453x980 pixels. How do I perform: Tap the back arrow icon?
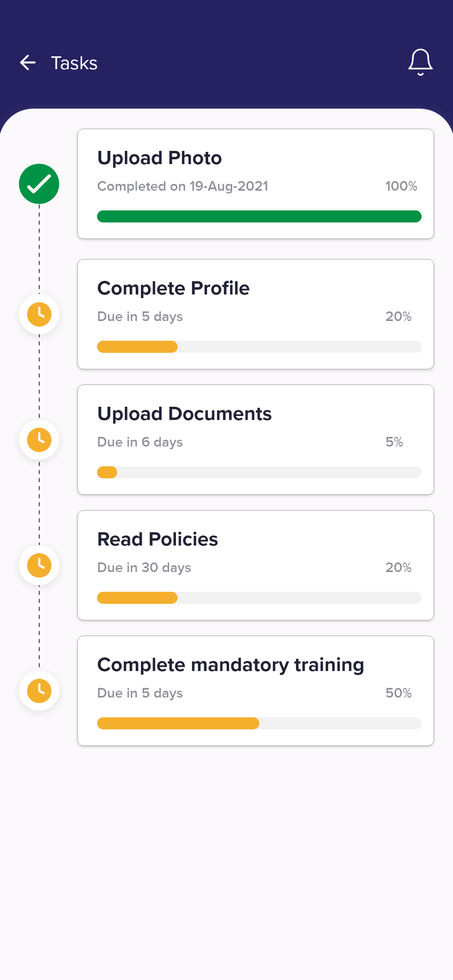[28, 63]
